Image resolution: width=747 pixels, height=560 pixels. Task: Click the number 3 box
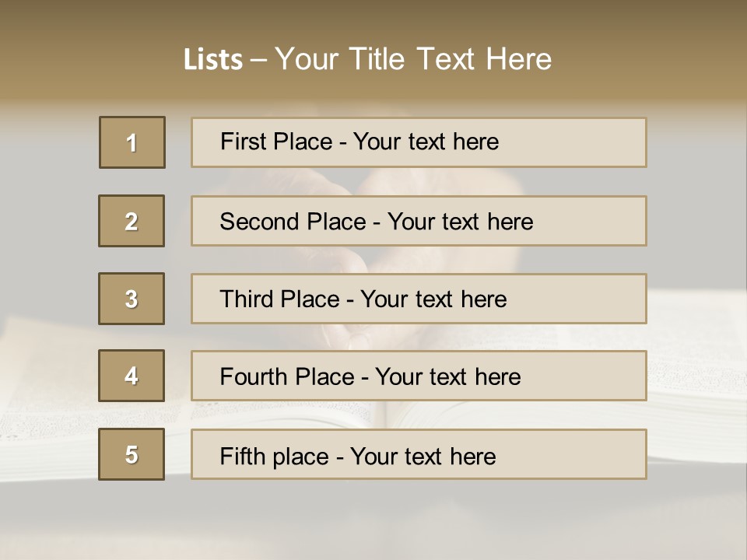click(132, 299)
